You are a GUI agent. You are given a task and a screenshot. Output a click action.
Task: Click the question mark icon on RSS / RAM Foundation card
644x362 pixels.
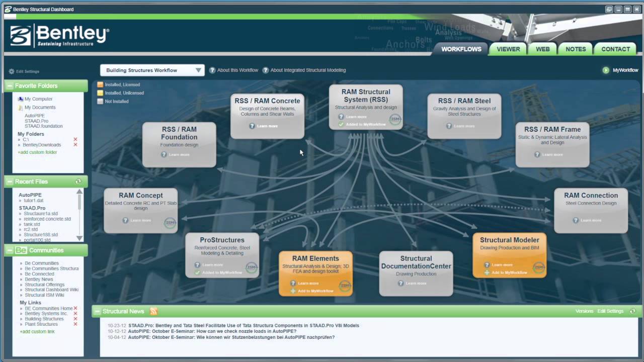click(x=164, y=154)
